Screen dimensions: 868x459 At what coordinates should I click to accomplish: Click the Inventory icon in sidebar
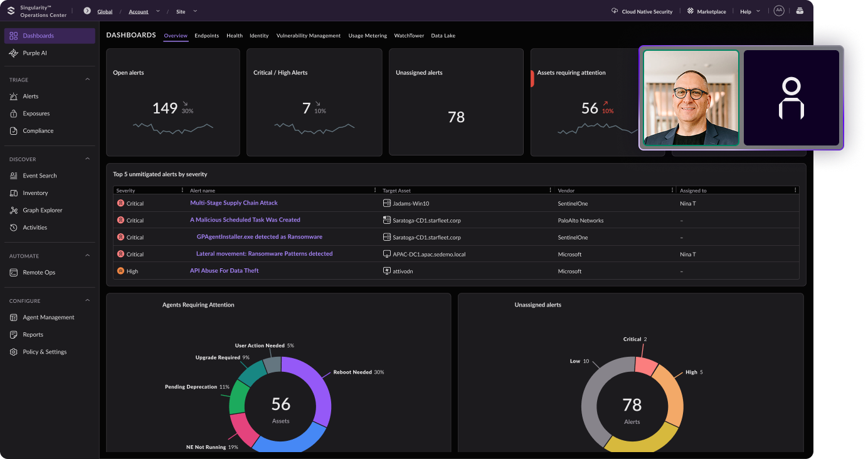point(14,193)
